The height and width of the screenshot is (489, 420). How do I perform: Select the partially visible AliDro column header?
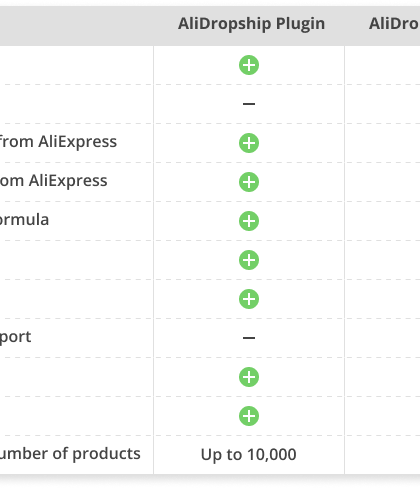pyautogui.click(x=394, y=24)
